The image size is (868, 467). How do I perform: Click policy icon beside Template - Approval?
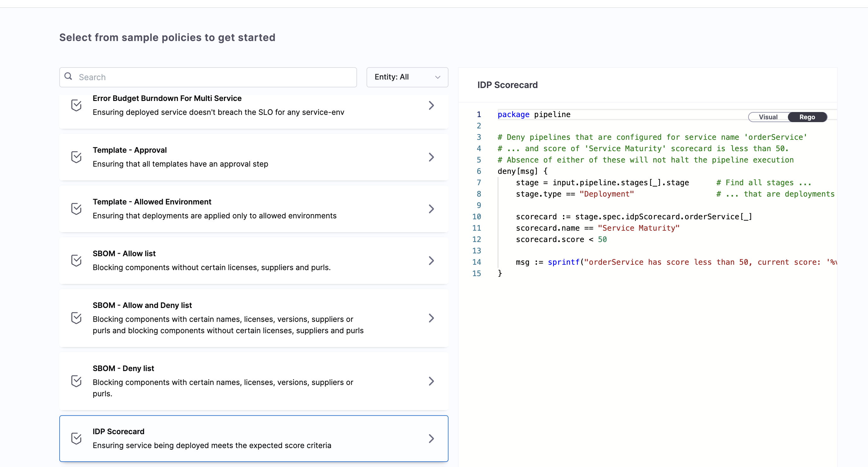(77, 157)
